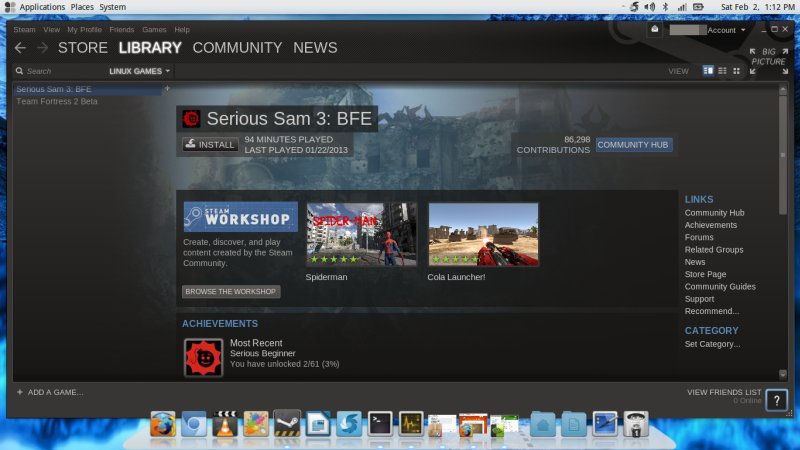The image size is (800, 450).
Task: Open the Friends menu
Action: (x=121, y=30)
